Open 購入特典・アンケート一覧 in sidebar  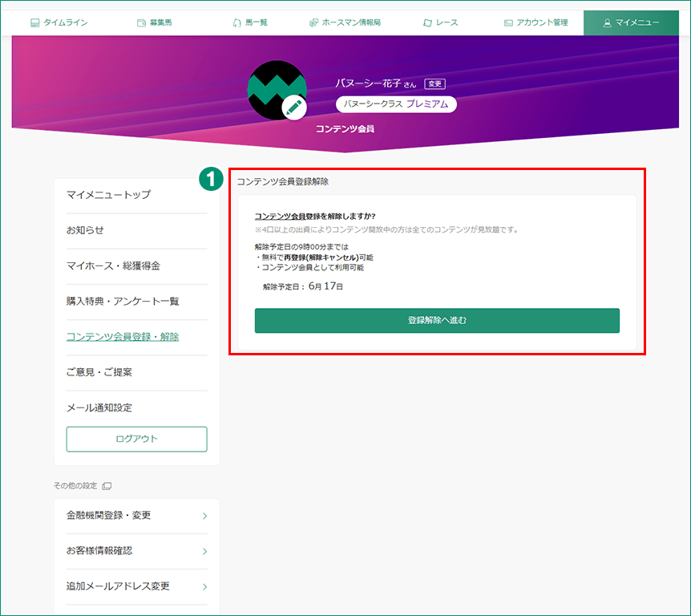(123, 301)
